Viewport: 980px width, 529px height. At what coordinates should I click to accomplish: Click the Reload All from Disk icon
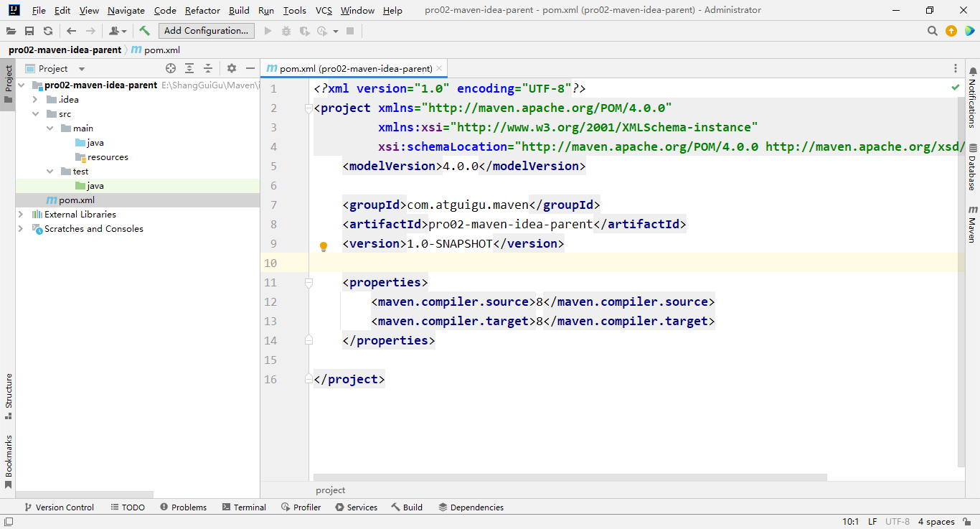click(x=48, y=31)
